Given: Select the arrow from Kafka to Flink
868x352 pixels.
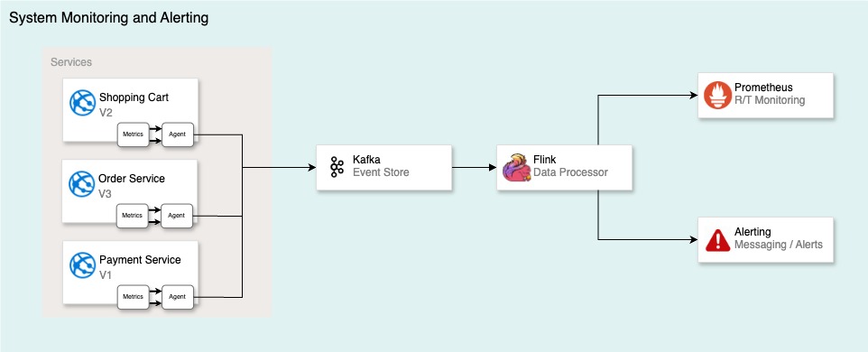Looking at the screenshot, I should tap(475, 167).
